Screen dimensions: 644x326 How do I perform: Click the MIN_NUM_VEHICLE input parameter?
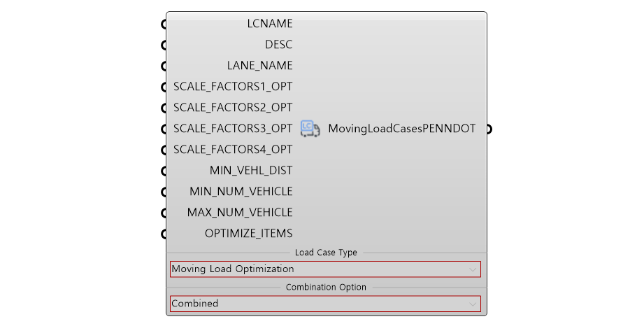coord(241,192)
